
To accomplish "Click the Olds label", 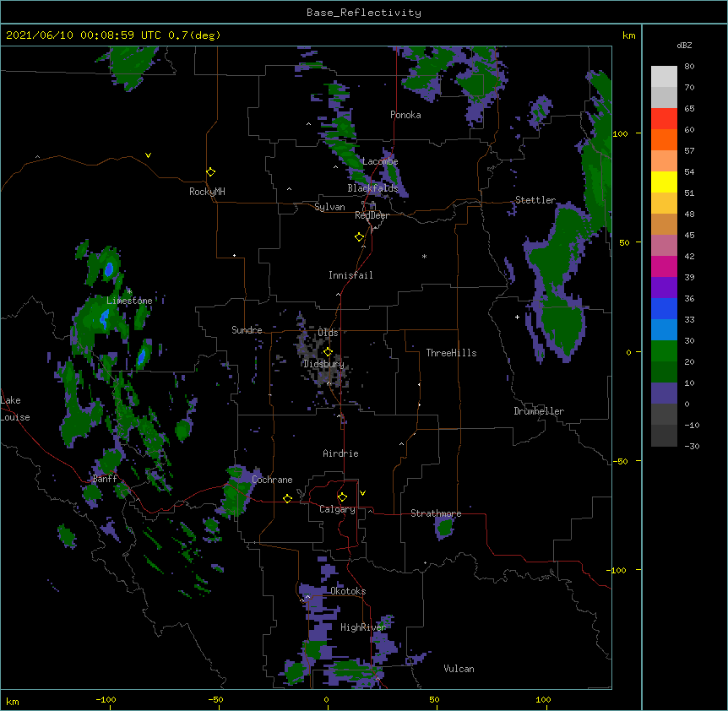I will [328, 333].
